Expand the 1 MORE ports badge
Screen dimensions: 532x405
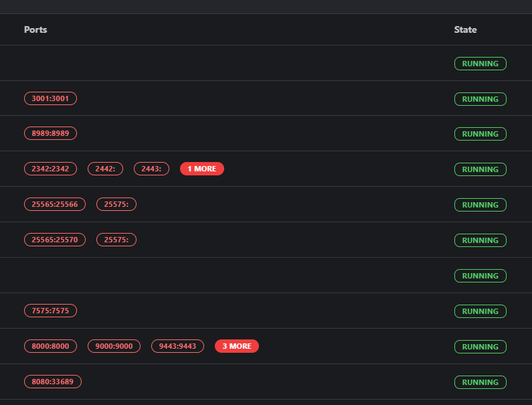tap(201, 169)
